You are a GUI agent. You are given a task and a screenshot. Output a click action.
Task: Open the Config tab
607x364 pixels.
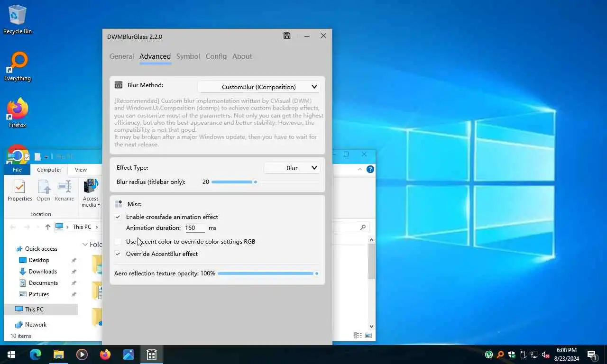216,56
